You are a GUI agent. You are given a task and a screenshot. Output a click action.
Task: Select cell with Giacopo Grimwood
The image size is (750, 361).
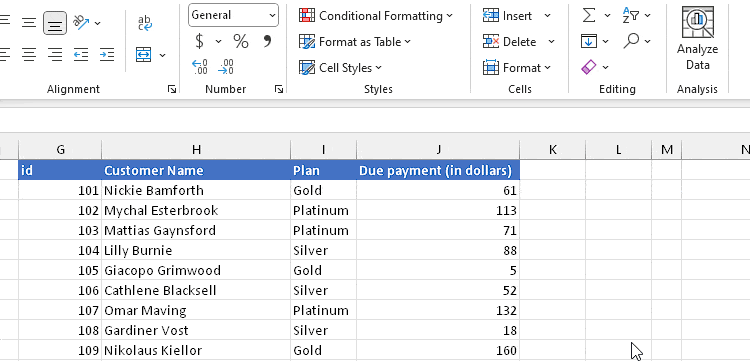click(x=196, y=271)
